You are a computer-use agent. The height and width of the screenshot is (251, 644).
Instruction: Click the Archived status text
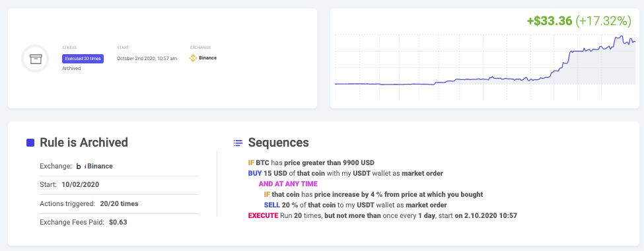point(71,69)
